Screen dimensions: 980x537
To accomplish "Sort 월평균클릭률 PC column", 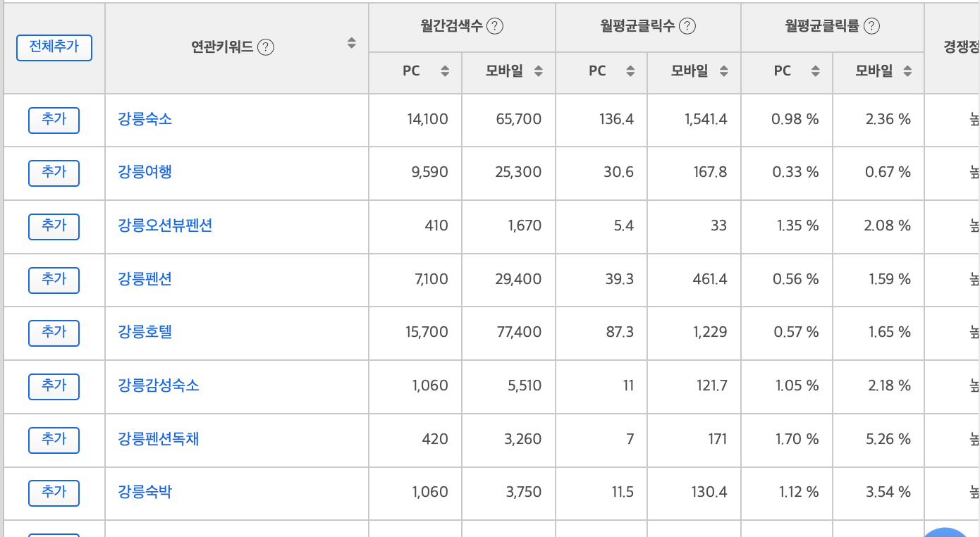I will (816, 71).
